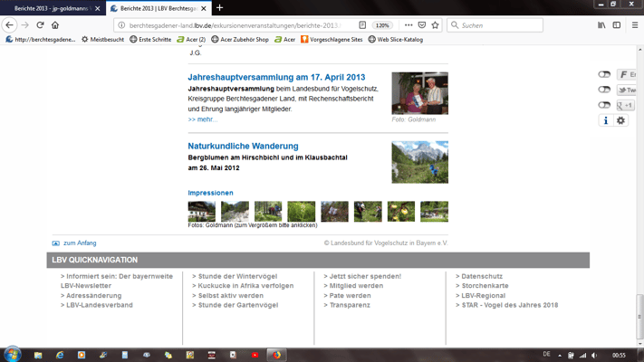This screenshot has height=362, width=644.
Task: Navigate back to the previous page
Action: pyautogui.click(x=10, y=25)
